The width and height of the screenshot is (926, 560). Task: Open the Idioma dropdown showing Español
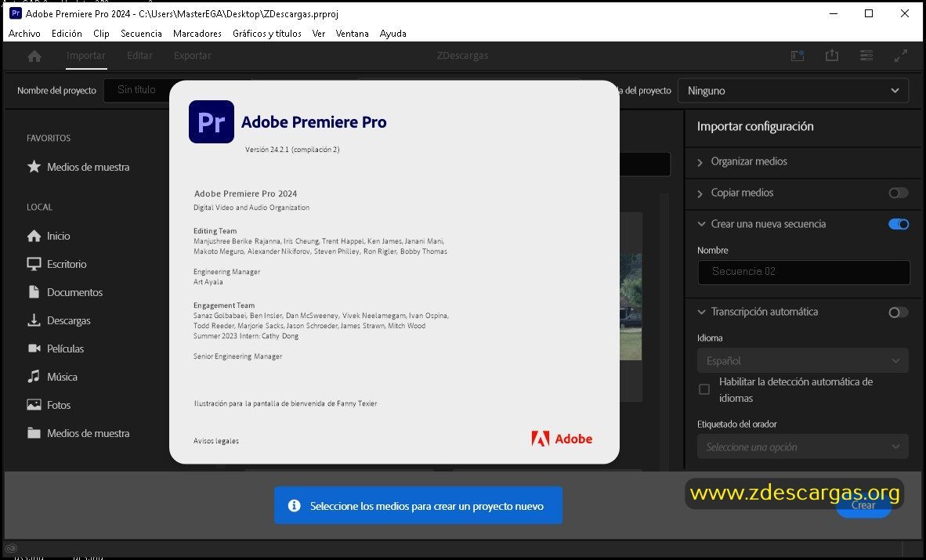[x=802, y=360]
